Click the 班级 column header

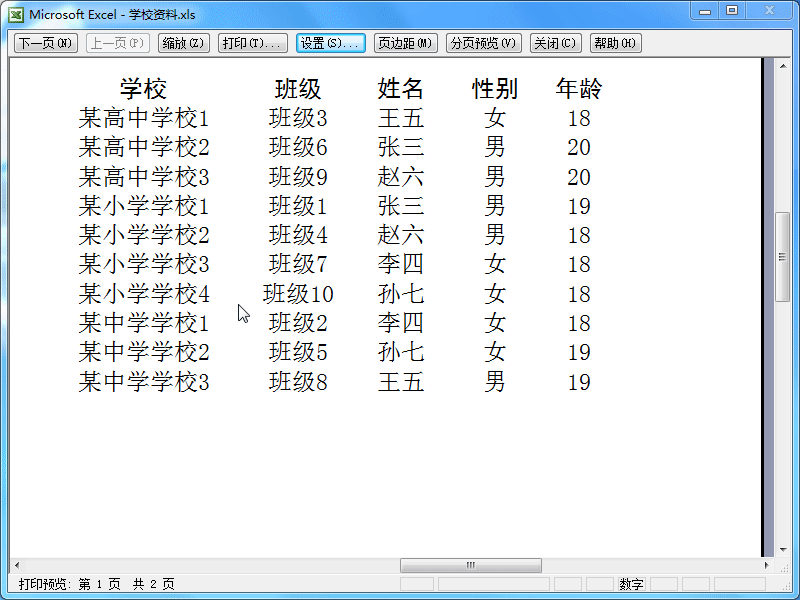(x=298, y=89)
